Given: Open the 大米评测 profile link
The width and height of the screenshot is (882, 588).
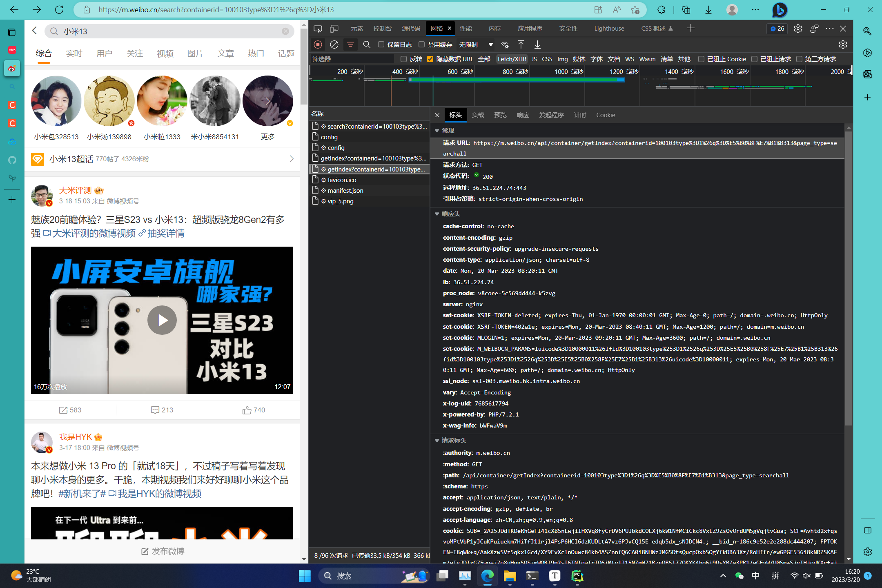Looking at the screenshot, I should (x=75, y=191).
